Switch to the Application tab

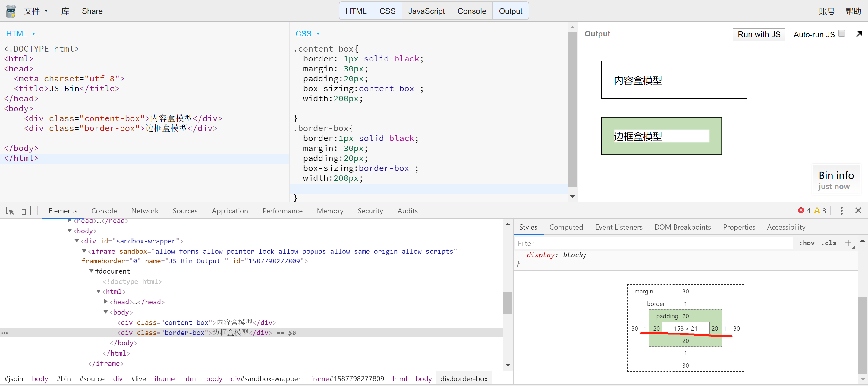click(230, 211)
